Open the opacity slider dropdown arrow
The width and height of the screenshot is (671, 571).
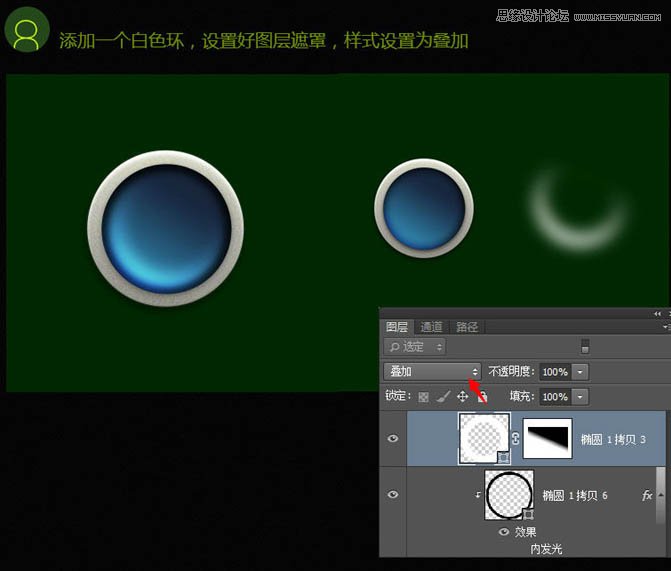click(580, 372)
